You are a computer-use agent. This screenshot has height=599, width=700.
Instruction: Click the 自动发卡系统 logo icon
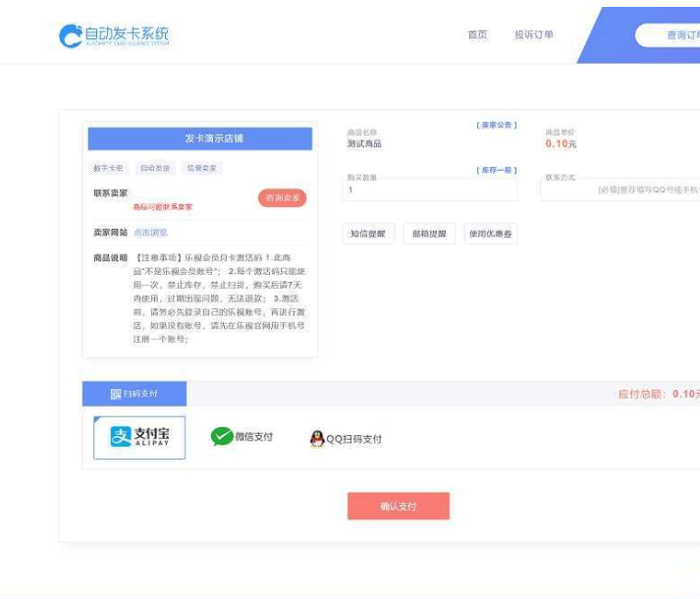pos(71,36)
